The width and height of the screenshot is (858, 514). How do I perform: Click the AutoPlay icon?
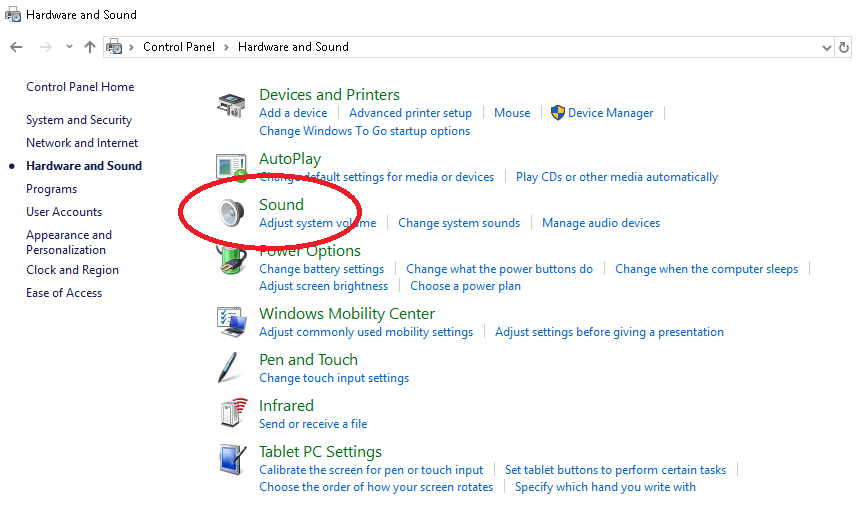tap(231, 168)
